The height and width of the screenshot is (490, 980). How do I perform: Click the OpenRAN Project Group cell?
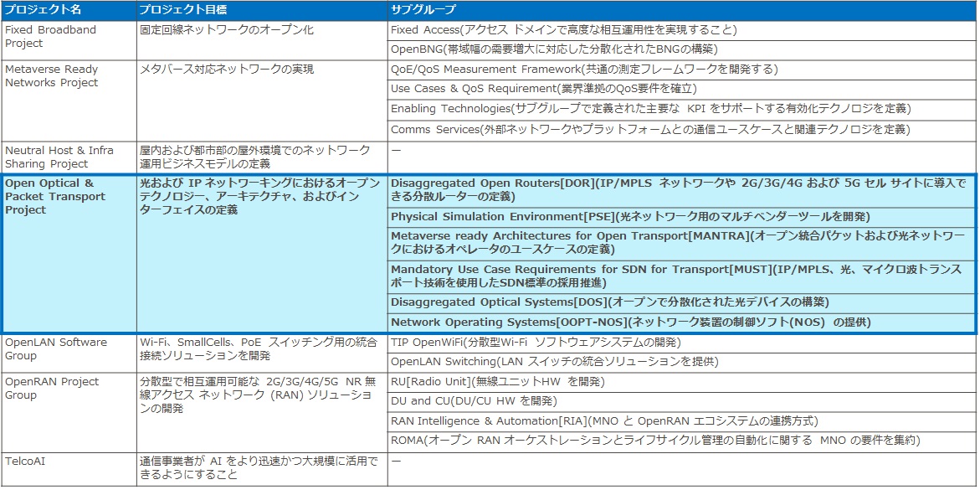(69, 412)
